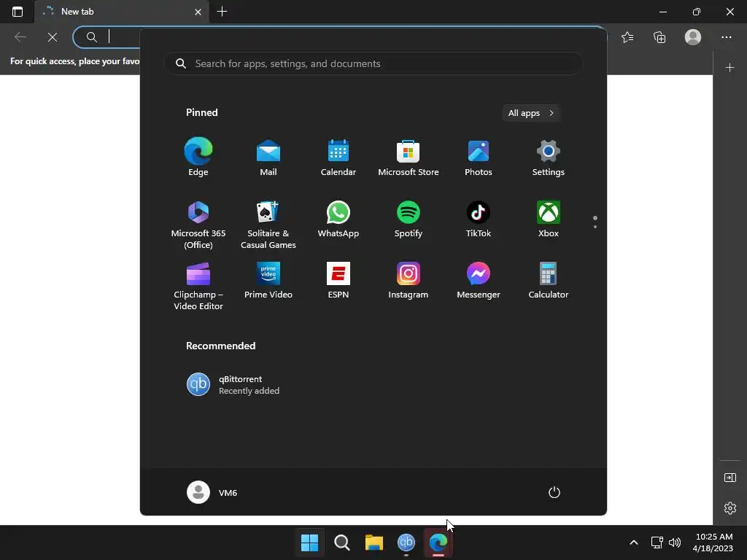This screenshot has height=560, width=747.
Task: Launch the Mail app
Action: pos(268,157)
